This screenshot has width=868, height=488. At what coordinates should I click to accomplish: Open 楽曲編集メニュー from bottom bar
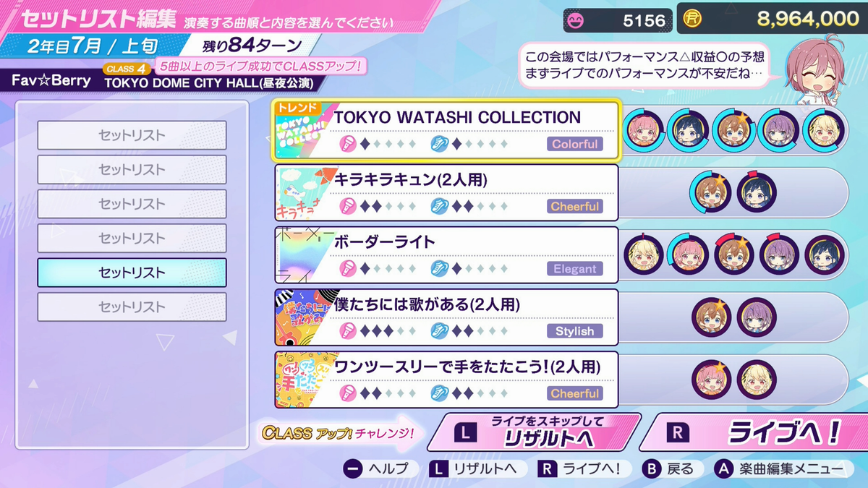[x=779, y=468]
